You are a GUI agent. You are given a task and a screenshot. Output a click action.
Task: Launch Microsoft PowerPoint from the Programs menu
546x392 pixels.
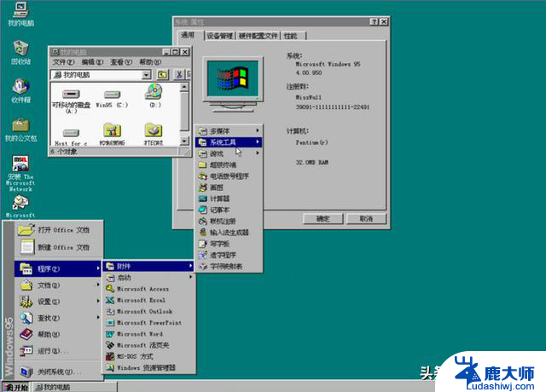tap(148, 322)
